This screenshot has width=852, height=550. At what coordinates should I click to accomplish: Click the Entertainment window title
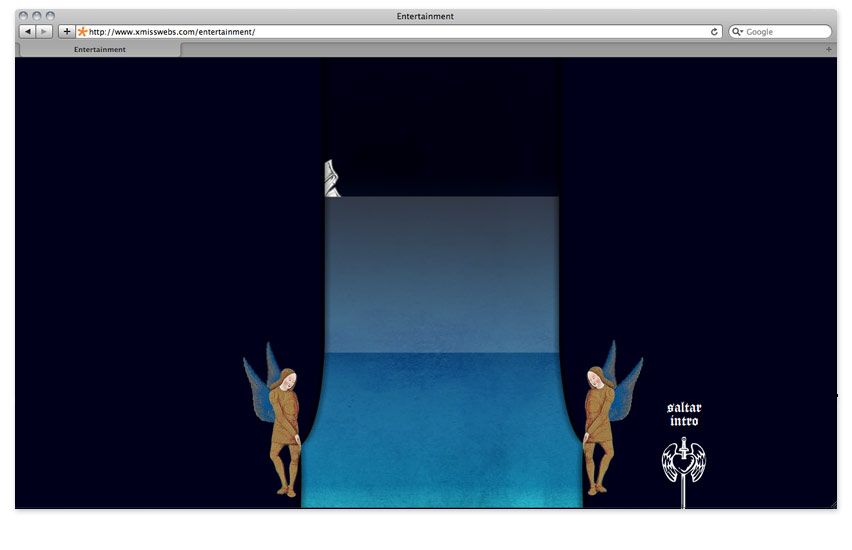[425, 16]
